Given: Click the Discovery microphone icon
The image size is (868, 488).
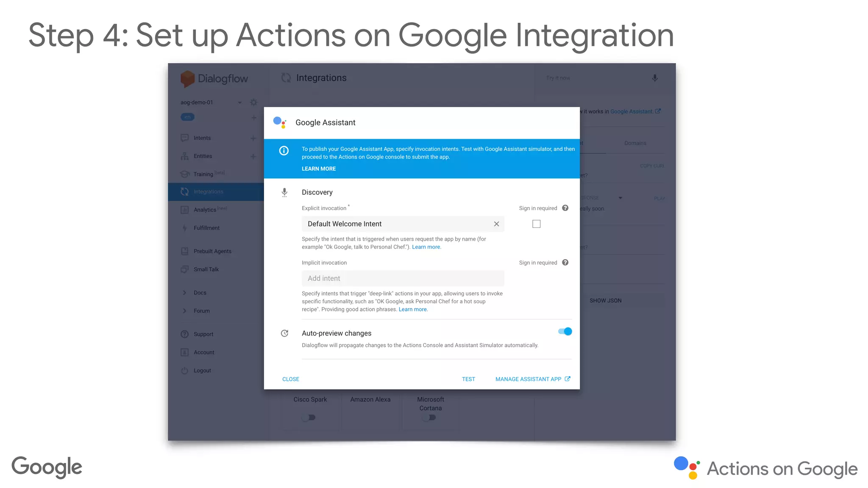Looking at the screenshot, I should 284,192.
